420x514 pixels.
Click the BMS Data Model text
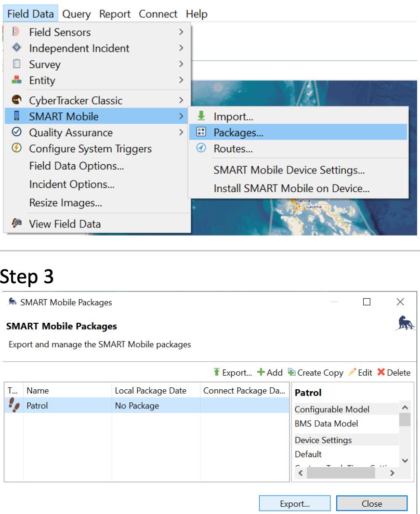(326, 423)
